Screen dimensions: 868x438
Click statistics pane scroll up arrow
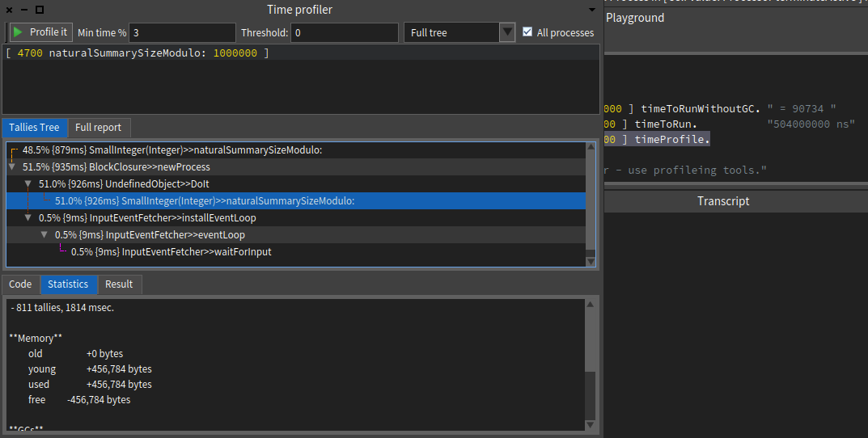coord(591,305)
